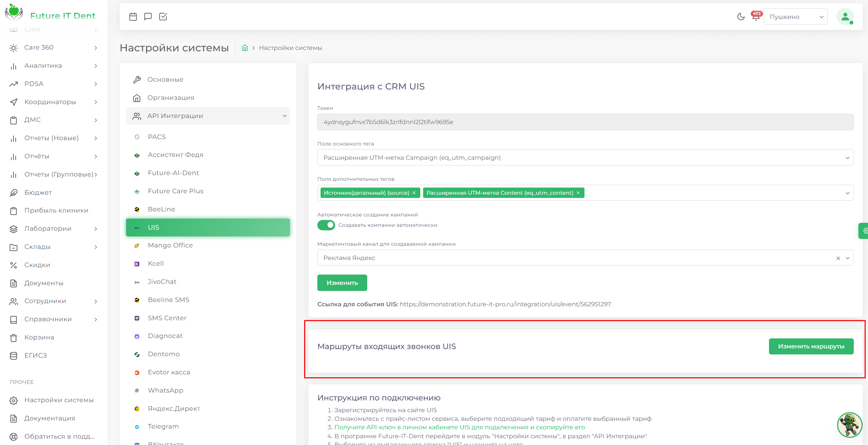Remove the Источник(детальный) tag
Image resolution: width=868 pixels, height=445 pixels.
click(x=414, y=193)
